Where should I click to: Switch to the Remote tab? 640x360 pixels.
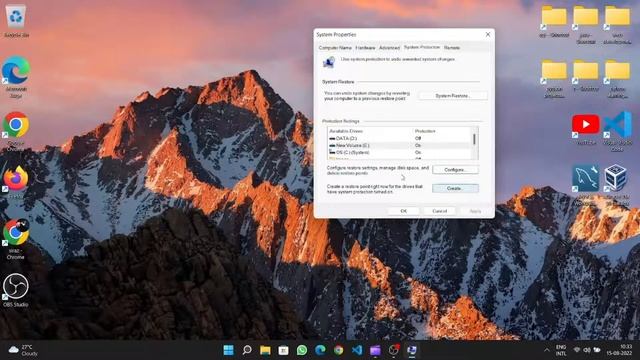[x=452, y=48]
